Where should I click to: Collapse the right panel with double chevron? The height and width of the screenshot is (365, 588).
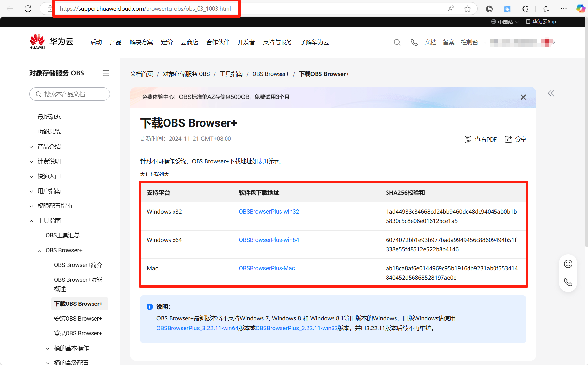(551, 94)
